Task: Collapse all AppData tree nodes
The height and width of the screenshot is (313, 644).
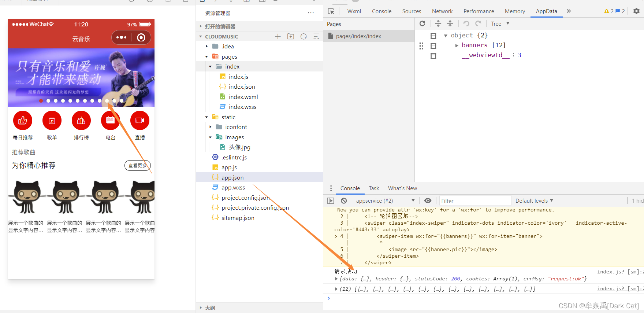Action: [x=450, y=23]
